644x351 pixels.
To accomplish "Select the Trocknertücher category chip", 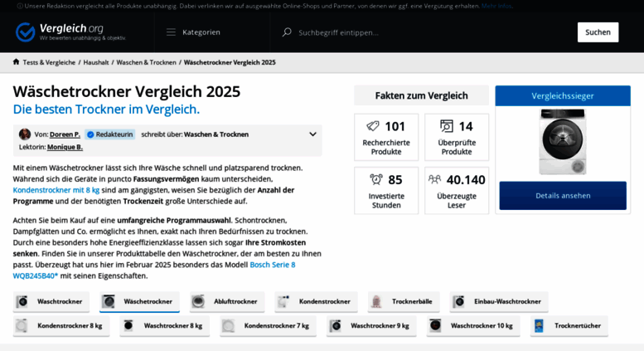I will coord(569,326).
